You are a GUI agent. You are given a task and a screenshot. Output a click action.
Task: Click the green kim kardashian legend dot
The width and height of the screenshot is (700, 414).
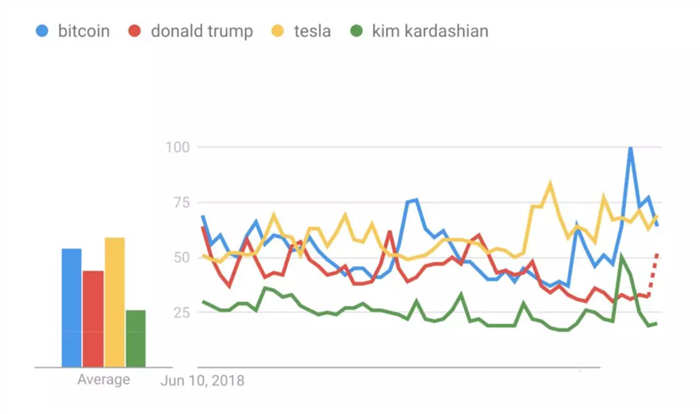coord(356,31)
